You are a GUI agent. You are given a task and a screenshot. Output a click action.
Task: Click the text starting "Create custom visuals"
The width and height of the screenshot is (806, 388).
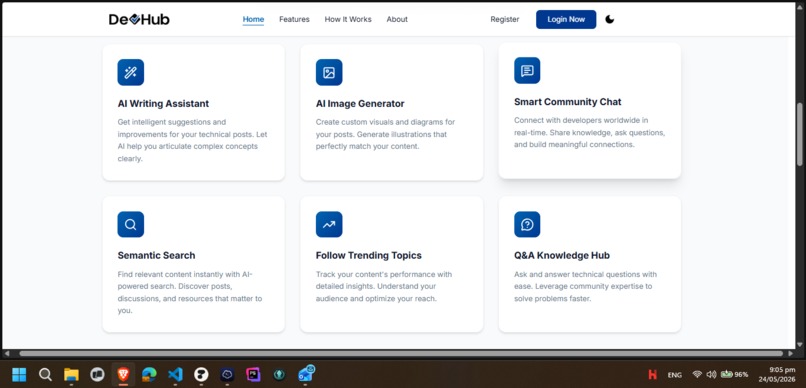[386, 134]
